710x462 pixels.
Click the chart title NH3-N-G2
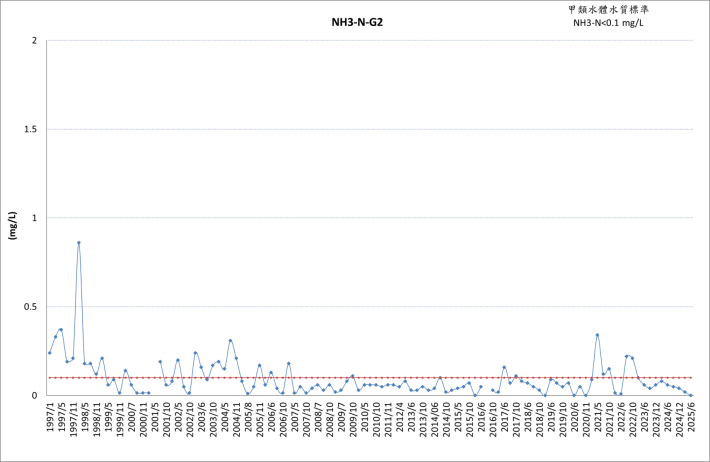357,23
